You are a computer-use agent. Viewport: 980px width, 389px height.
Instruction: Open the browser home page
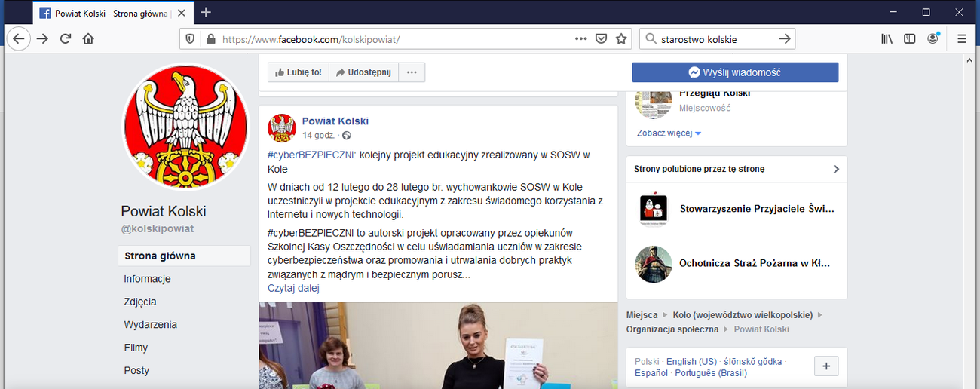click(88, 38)
